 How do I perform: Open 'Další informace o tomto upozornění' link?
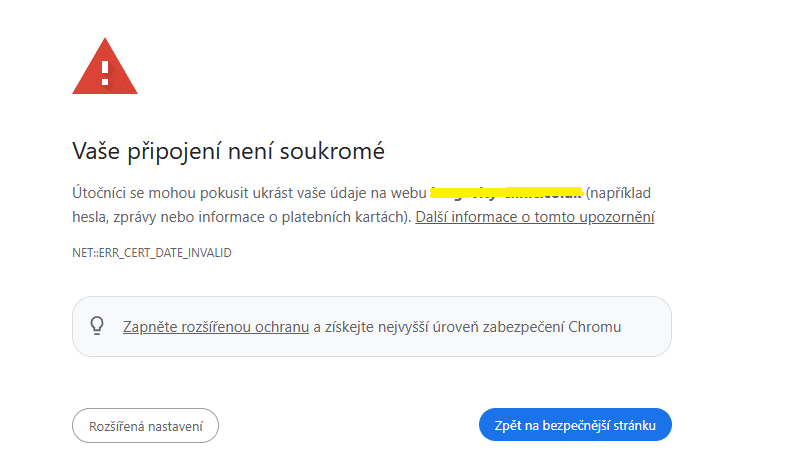click(x=535, y=216)
